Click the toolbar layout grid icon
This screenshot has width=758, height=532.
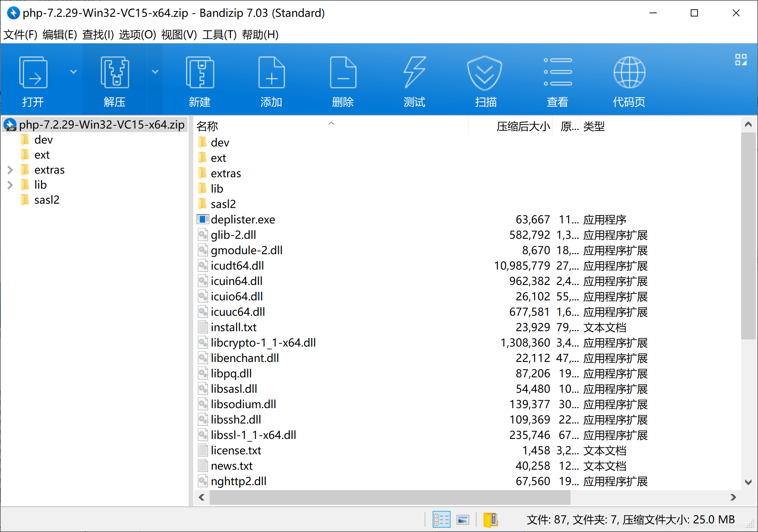pos(741,60)
